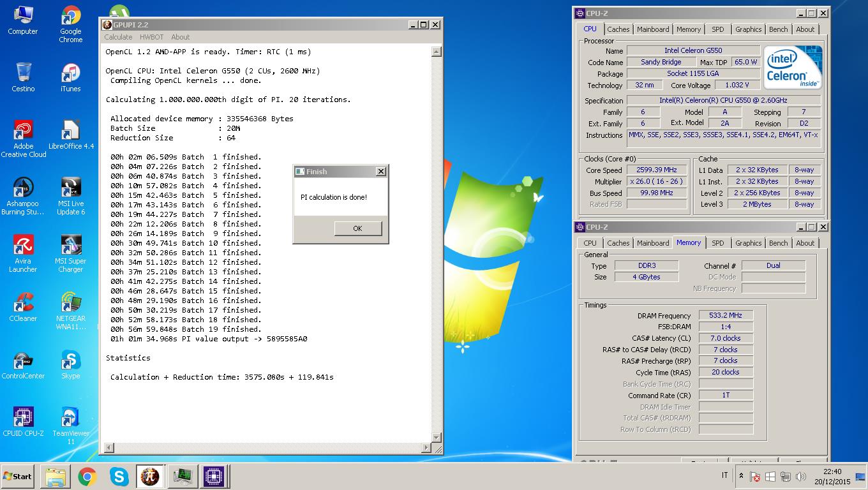Open the Start menu

(18, 476)
